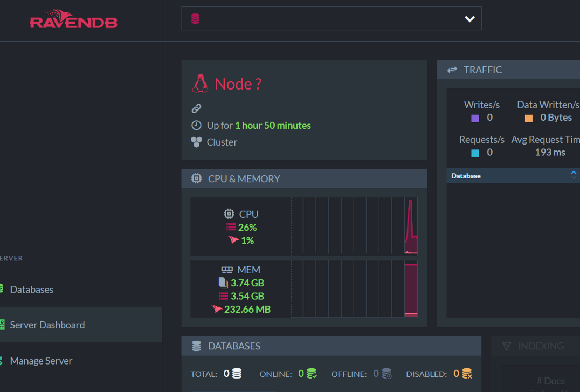Click the RavenDB memory icon at 232.66 MB
Image resolution: width=580 pixels, height=392 pixels.
217,309
